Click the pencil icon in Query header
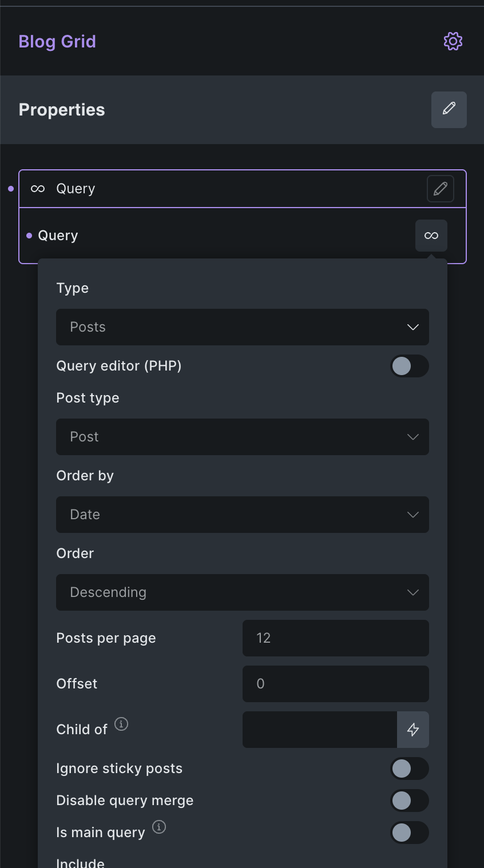 (x=440, y=189)
